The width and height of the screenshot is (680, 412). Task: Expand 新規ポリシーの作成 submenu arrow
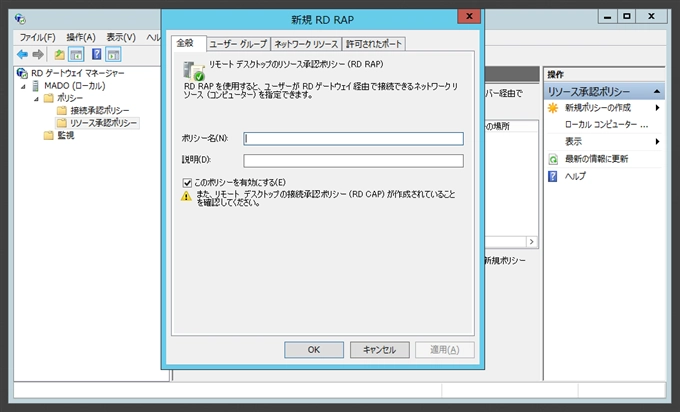pos(657,108)
